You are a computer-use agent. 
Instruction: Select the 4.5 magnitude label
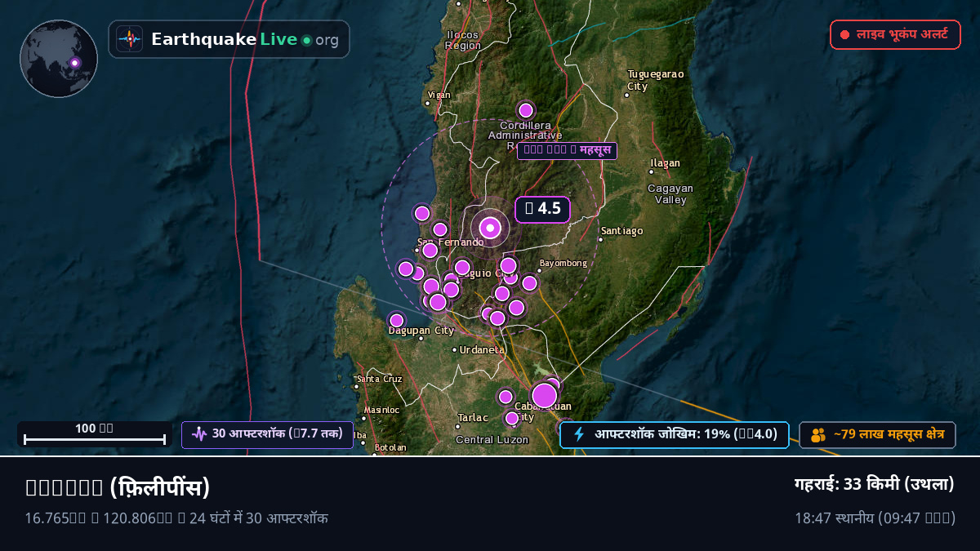tap(542, 209)
